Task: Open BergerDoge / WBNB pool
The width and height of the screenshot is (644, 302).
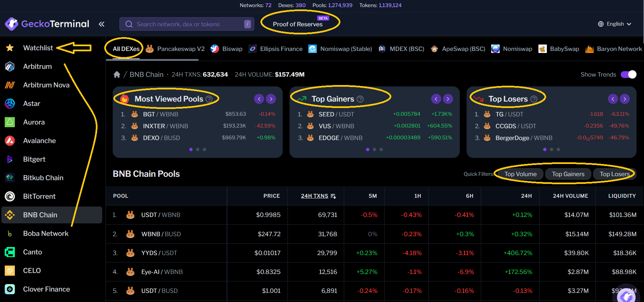Action: click(x=524, y=138)
